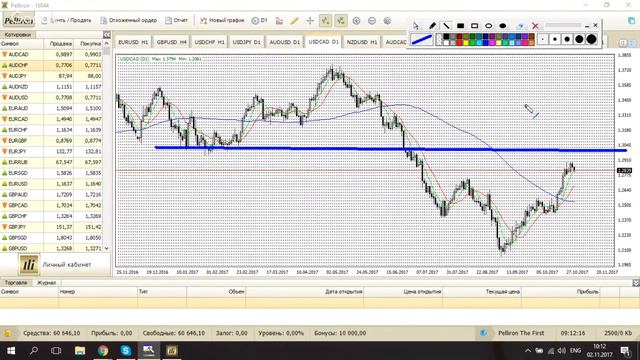This screenshot has height=360, width=640.
Task: Open Skype from taskbar
Action: pos(125,351)
